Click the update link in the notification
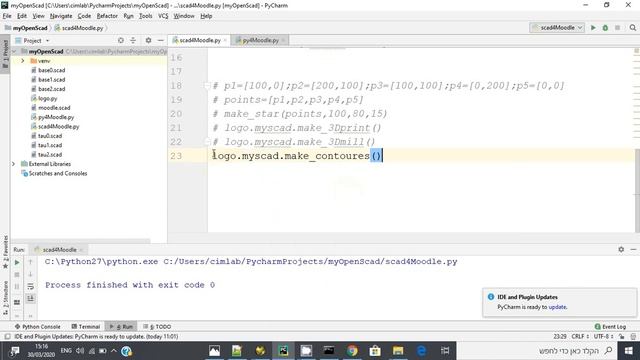The height and width of the screenshot is (360, 640). [x=557, y=307]
